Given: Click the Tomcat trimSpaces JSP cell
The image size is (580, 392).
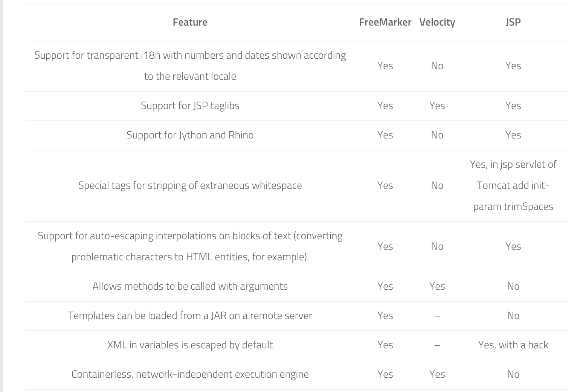Looking at the screenshot, I should pyautogui.click(x=513, y=185).
